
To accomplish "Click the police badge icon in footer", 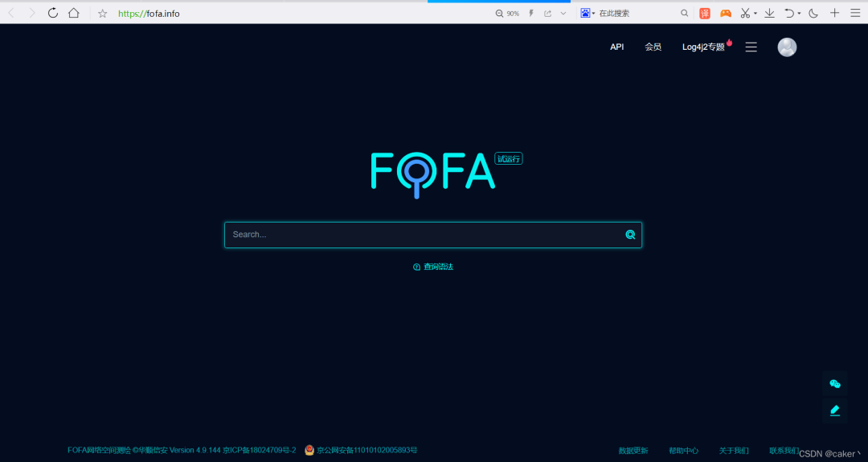I will [x=309, y=451].
